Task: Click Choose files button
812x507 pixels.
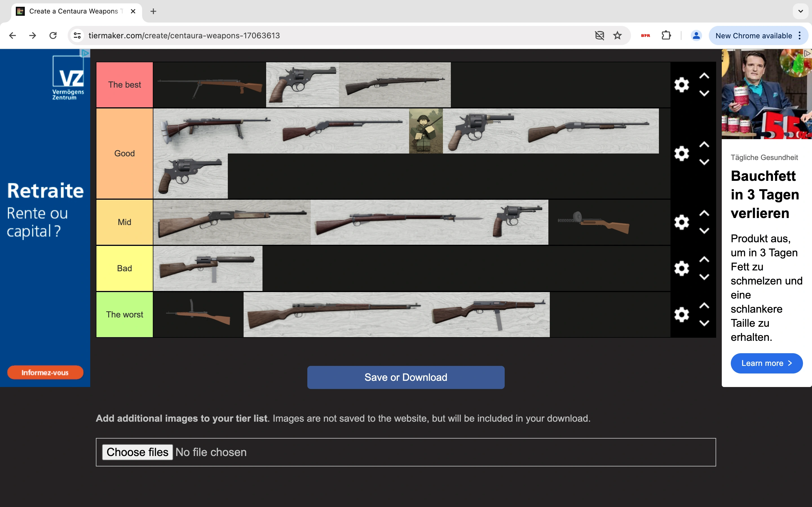Action: point(137,452)
